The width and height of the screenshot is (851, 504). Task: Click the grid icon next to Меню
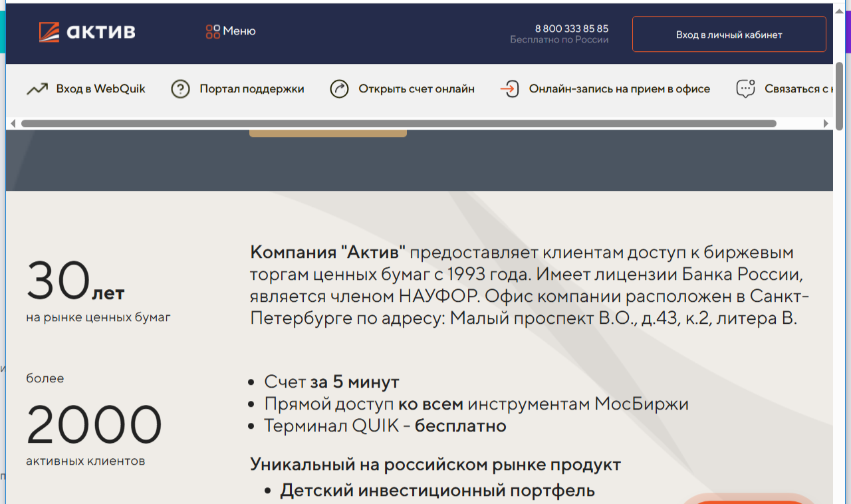pos(212,30)
